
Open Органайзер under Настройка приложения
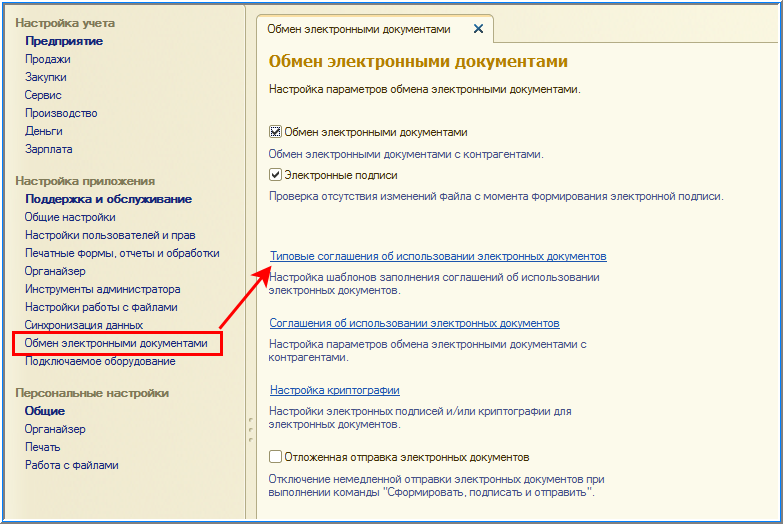click(55, 271)
